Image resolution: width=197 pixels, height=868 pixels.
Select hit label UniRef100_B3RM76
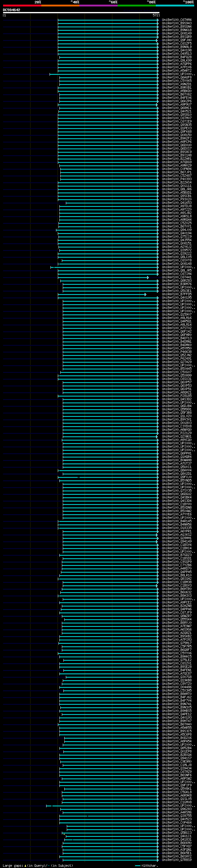point(176,284)
